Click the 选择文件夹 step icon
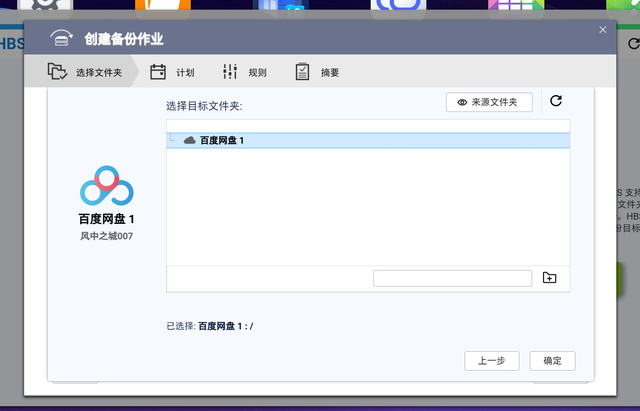This screenshot has height=411, width=640. [x=57, y=72]
